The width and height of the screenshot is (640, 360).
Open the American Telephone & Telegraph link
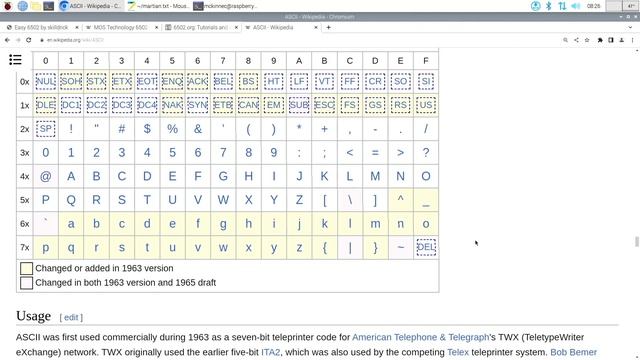420,337
